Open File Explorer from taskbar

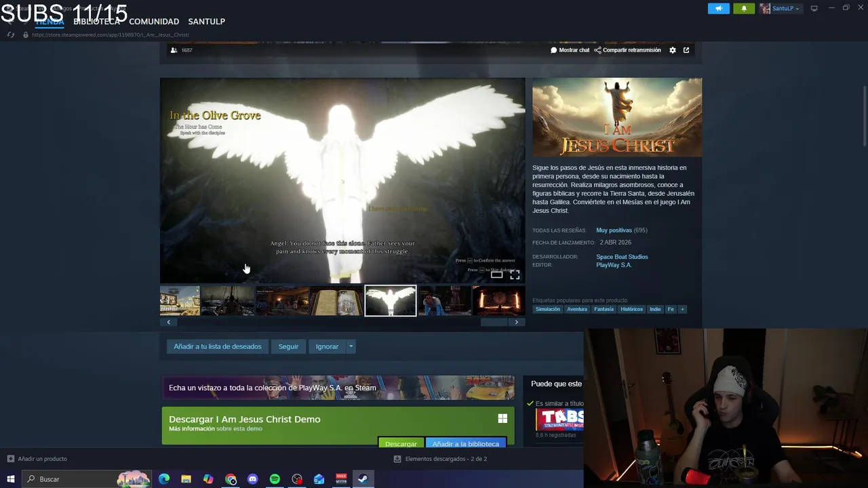(x=186, y=479)
